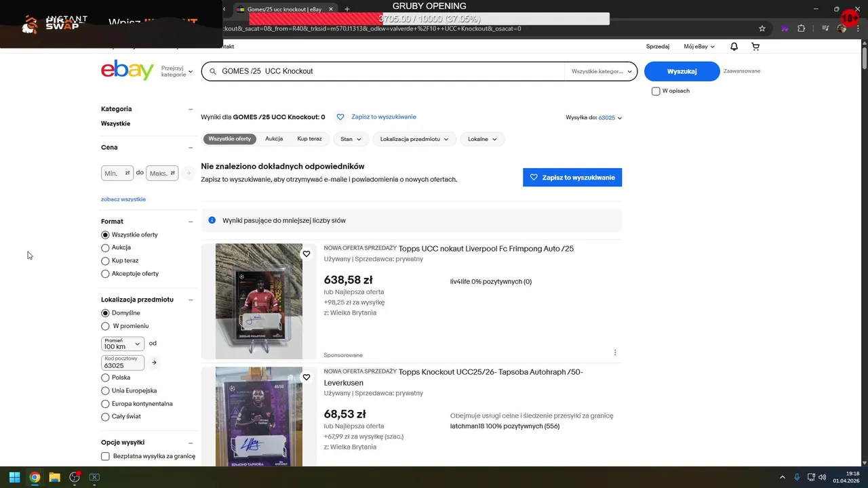The height and width of the screenshot is (488, 868).
Task: Click the zobacz wszystkie link
Action: 123,199
